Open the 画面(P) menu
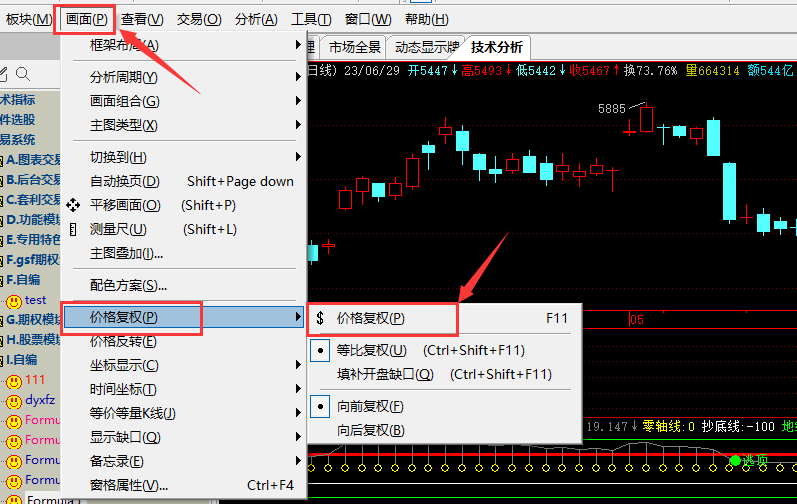The height and width of the screenshot is (504, 797). coord(86,19)
